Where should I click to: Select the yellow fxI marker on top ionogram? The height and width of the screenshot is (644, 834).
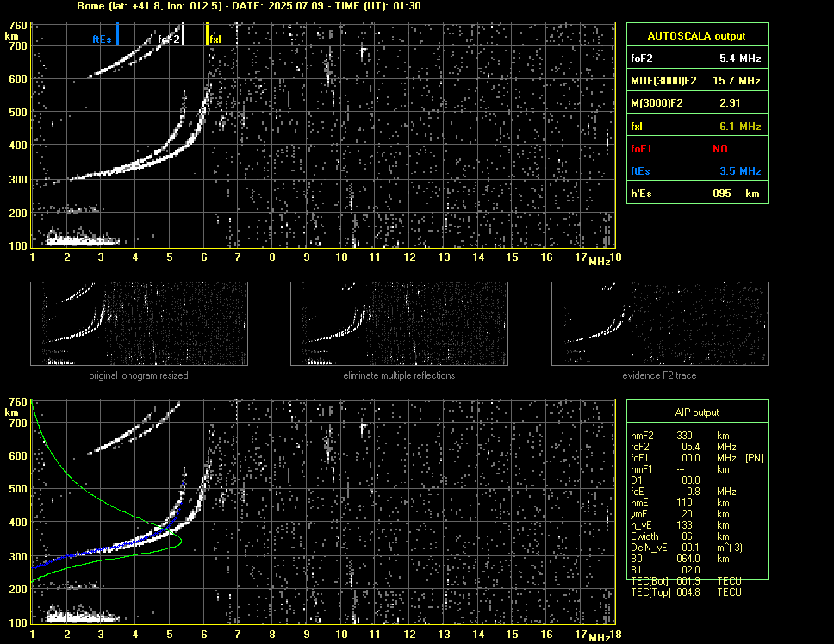point(208,34)
